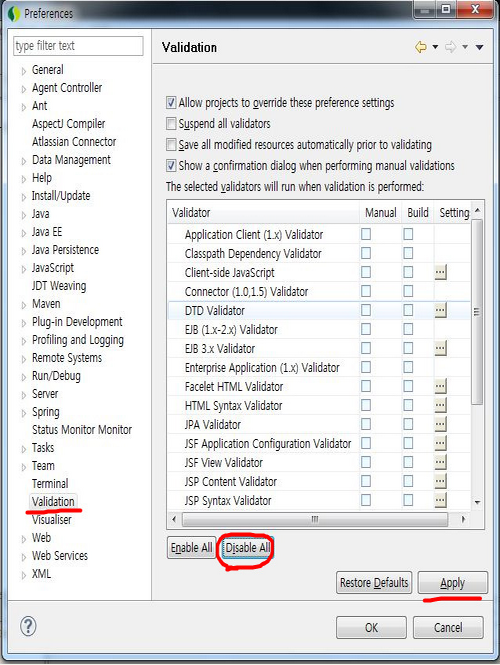This screenshot has height=665, width=500.
Task: Expand the Java tree node
Action: click(24, 215)
